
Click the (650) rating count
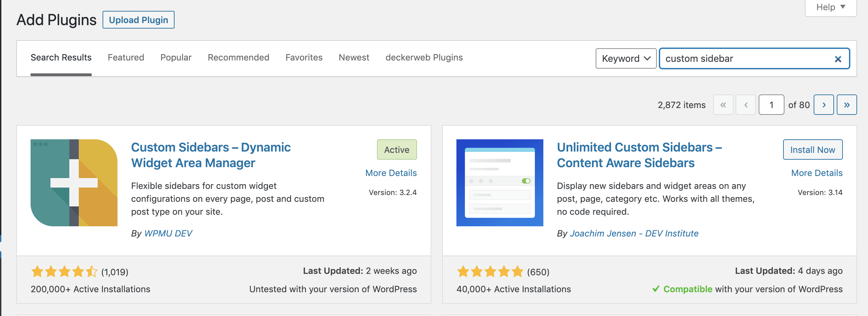coord(538,272)
